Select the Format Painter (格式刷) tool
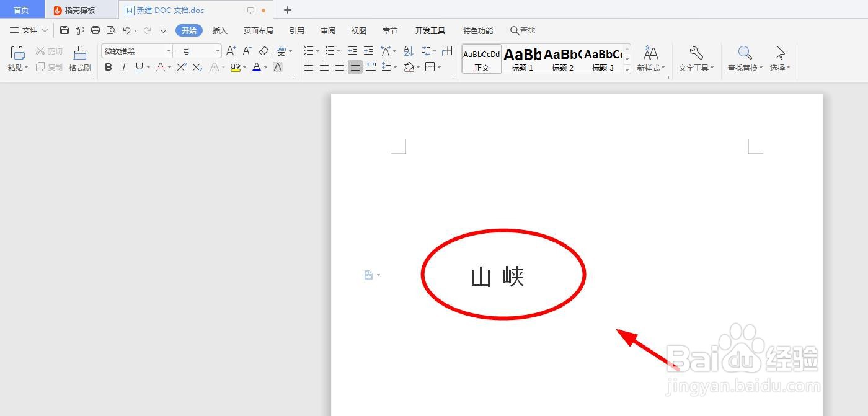The width and height of the screenshot is (868, 416). click(x=80, y=59)
